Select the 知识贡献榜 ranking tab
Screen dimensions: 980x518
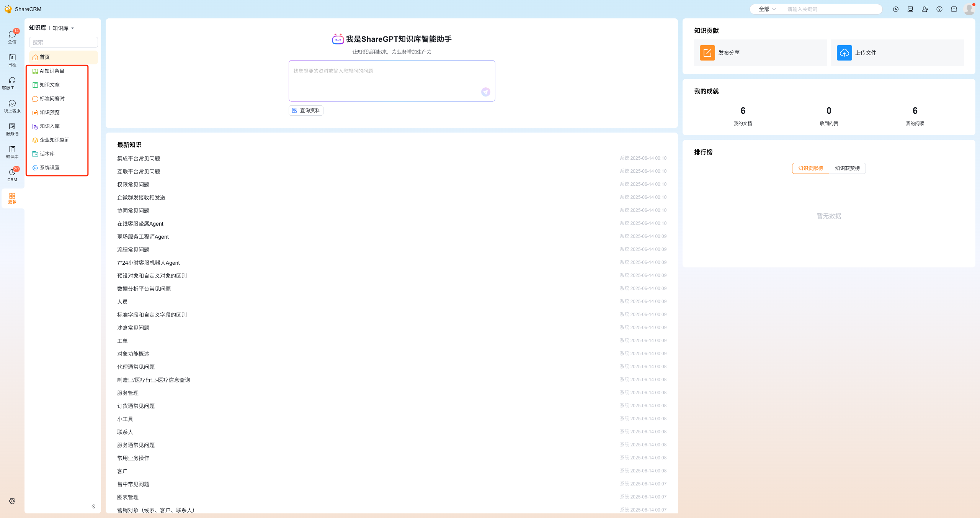[810, 168]
